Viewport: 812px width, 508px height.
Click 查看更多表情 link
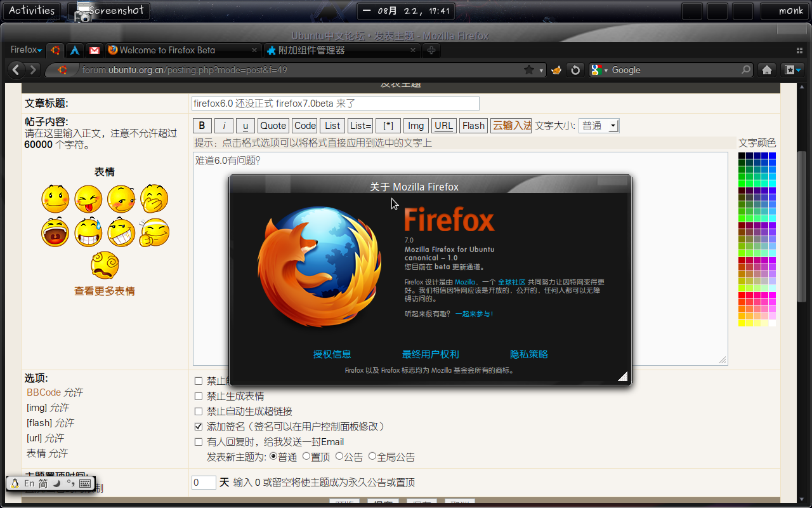pyautogui.click(x=105, y=291)
